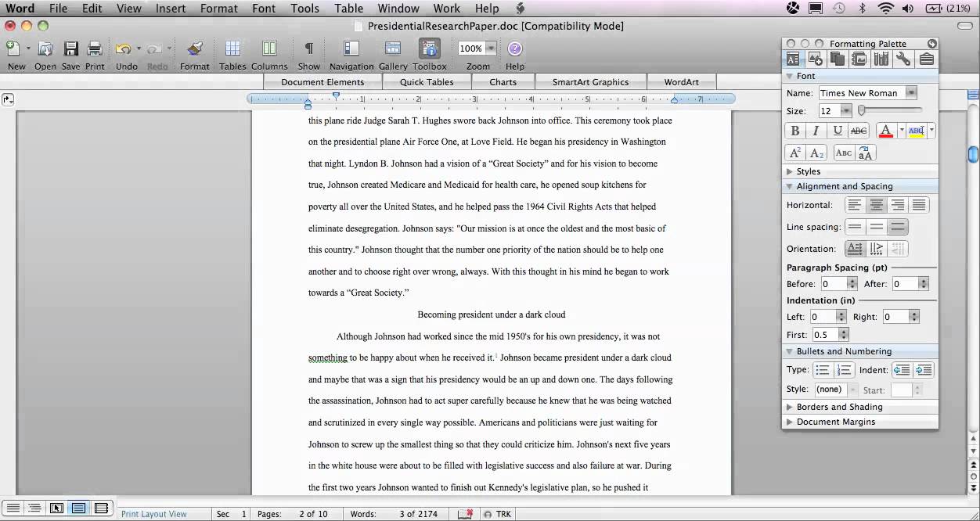The image size is (980, 521).
Task: Select single line spacing
Action: click(x=855, y=227)
